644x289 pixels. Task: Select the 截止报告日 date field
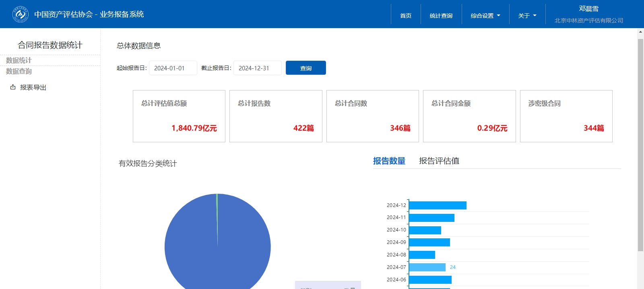[257, 68]
